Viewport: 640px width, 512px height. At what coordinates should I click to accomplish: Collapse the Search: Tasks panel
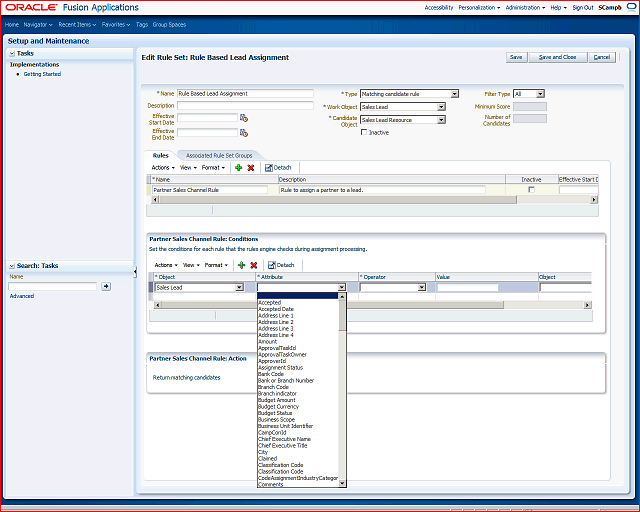point(12,266)
